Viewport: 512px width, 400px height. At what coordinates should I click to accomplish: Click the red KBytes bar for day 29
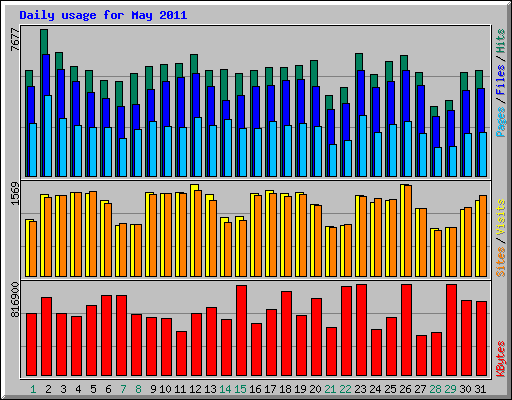[x=451, y=330]
